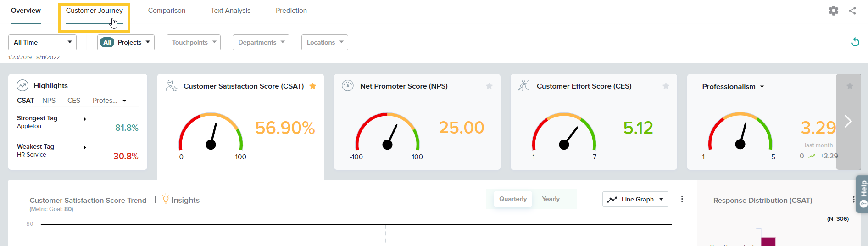Click the share icon
This screenshot has width=868, height=246.
point(852,11)
